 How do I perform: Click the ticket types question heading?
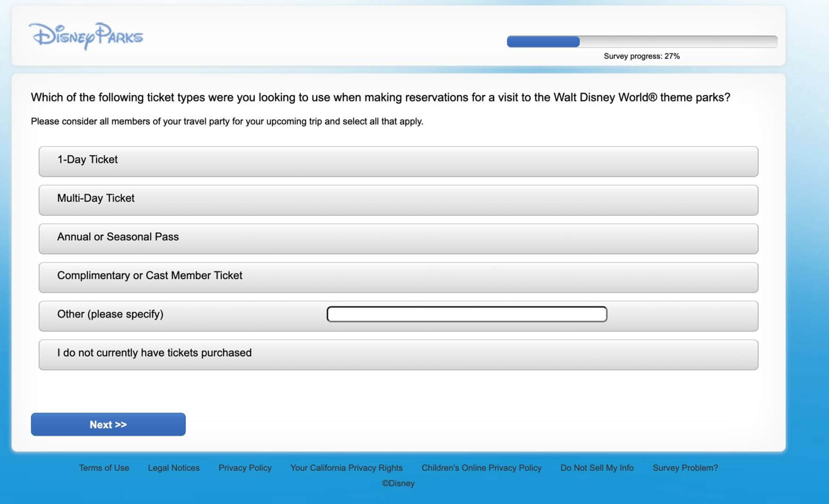click(381, 98)
